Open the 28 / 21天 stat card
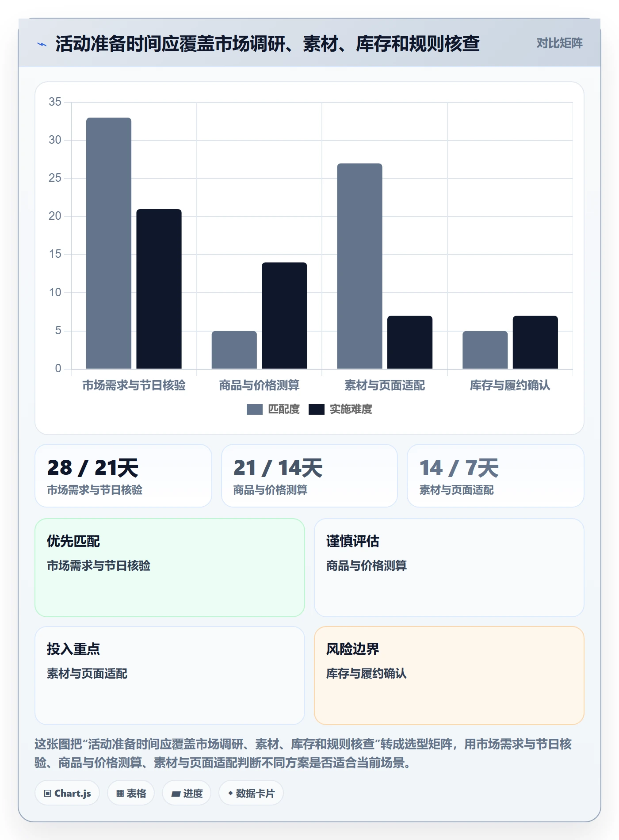Image resolution: width=619 pixels, height=840 pixels. (123, 476)
